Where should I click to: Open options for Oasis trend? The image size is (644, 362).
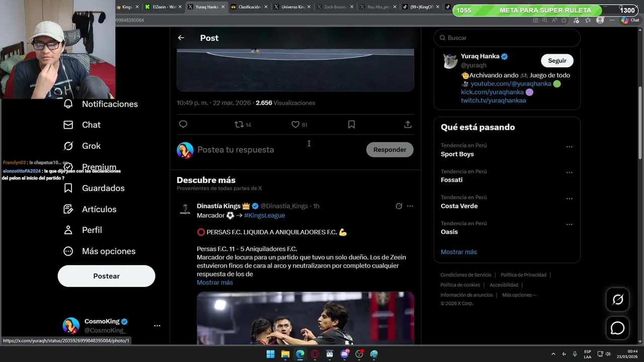[569, 225]
